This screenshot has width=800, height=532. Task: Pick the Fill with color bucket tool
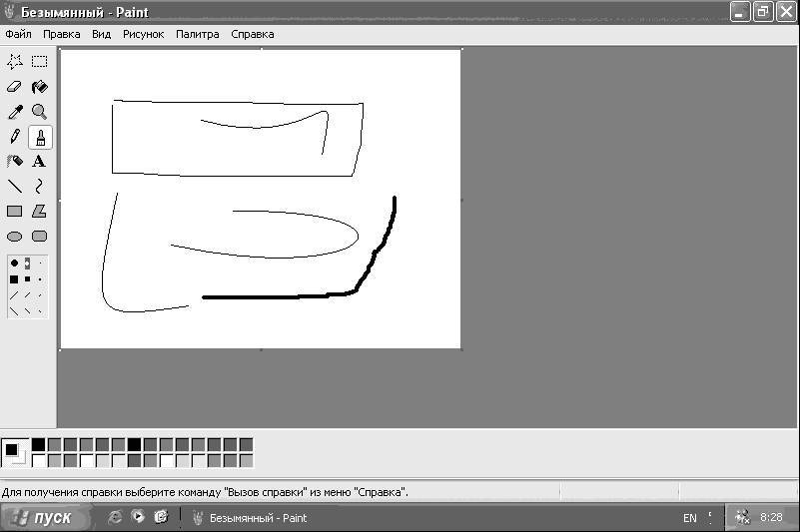pos(39,87)
